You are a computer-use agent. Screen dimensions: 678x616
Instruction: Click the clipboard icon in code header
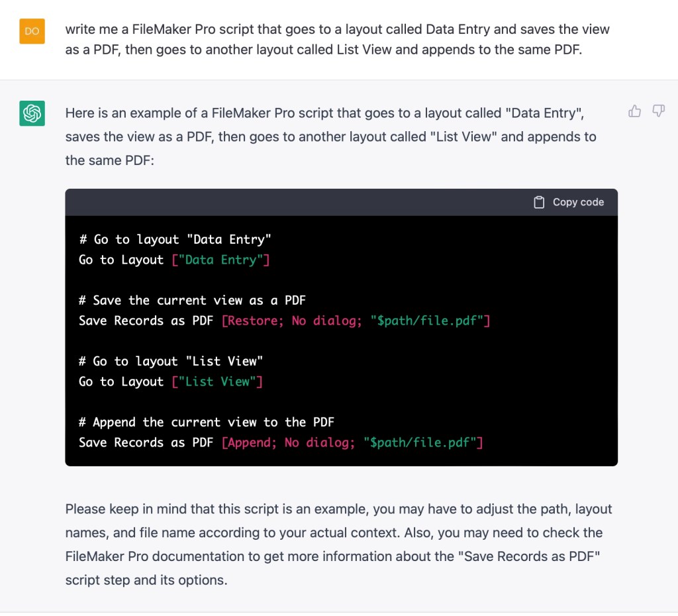(540, 203)
